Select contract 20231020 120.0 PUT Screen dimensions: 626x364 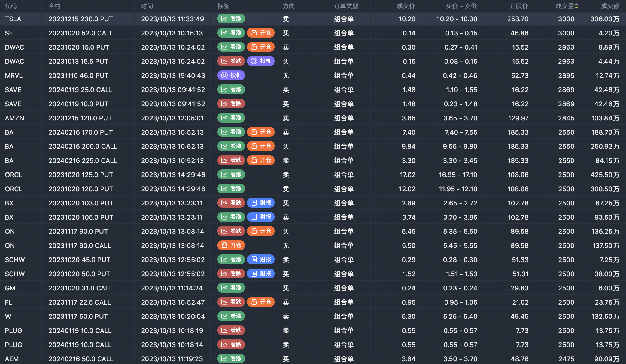coord(81,189)
